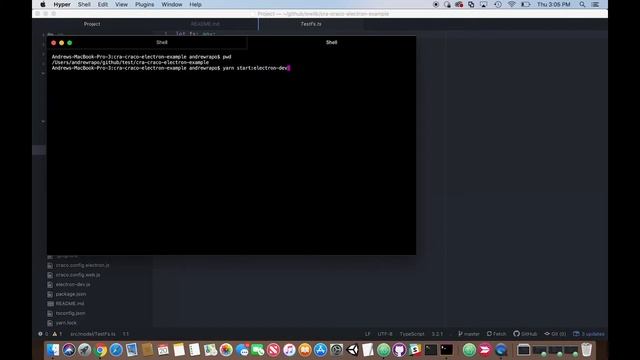Open App Store from the dock
The height and width of the screenshot is (360, 640).
coord(320,350)
